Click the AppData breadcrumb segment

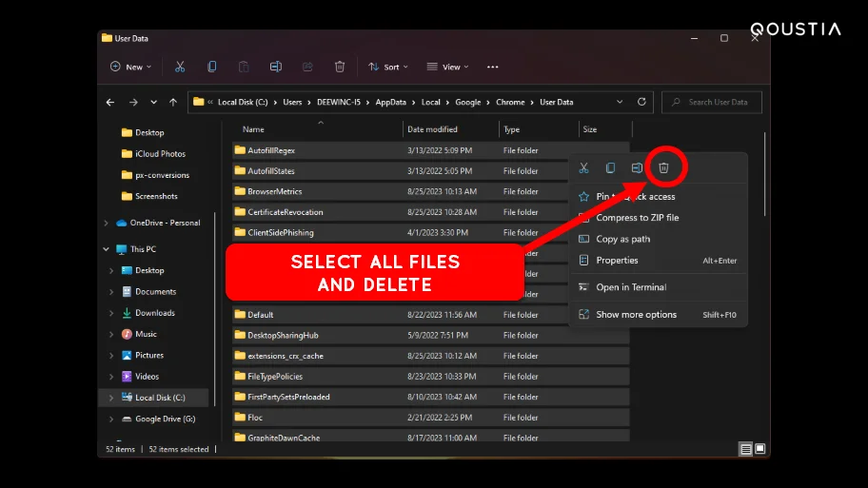(391, 103)
